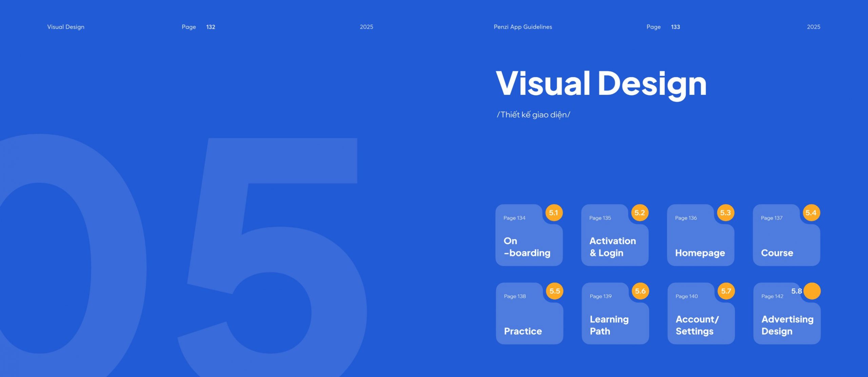Click the 'Page 138' label
The width and height of the screenshot is (868, 377).
(x=515, y=296)
